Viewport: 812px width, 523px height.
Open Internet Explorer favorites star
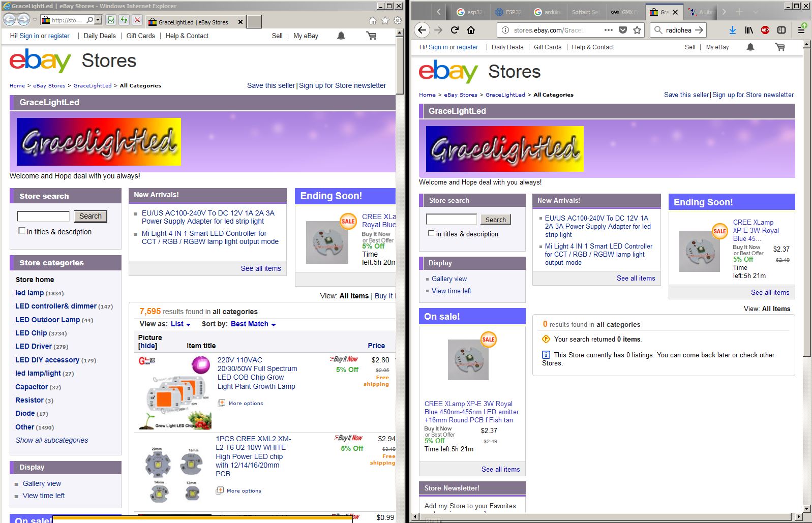pos(385,20)
